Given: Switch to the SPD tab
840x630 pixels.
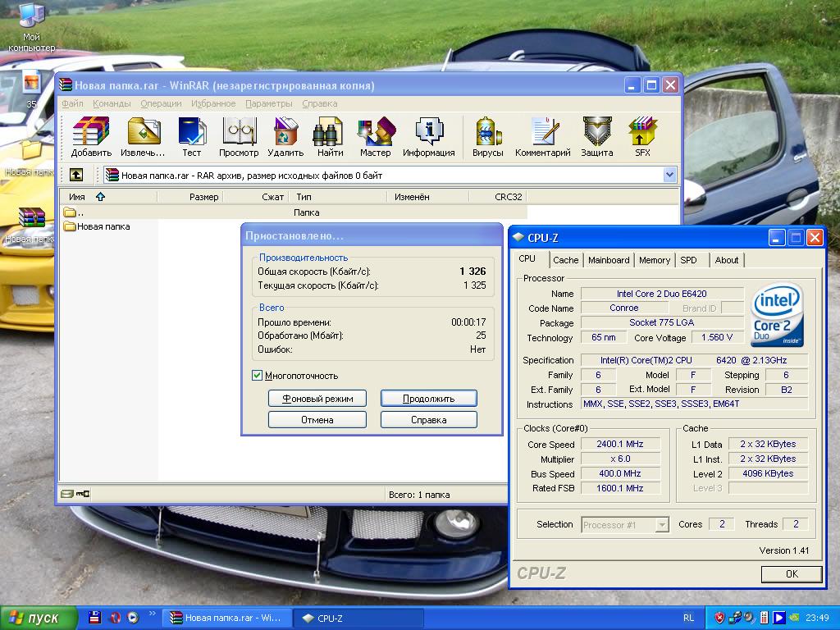Looking at the screenshot, I should [688, 260].
